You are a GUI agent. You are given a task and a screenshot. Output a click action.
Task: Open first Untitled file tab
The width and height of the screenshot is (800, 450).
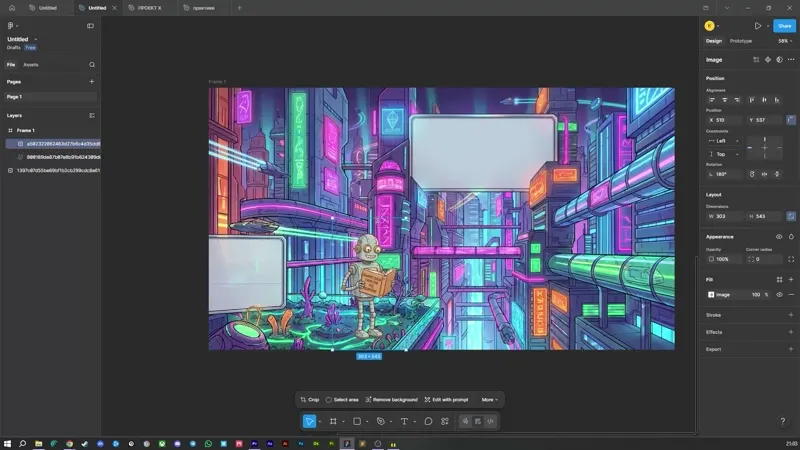pyautogui.click(x=48, y=8)
